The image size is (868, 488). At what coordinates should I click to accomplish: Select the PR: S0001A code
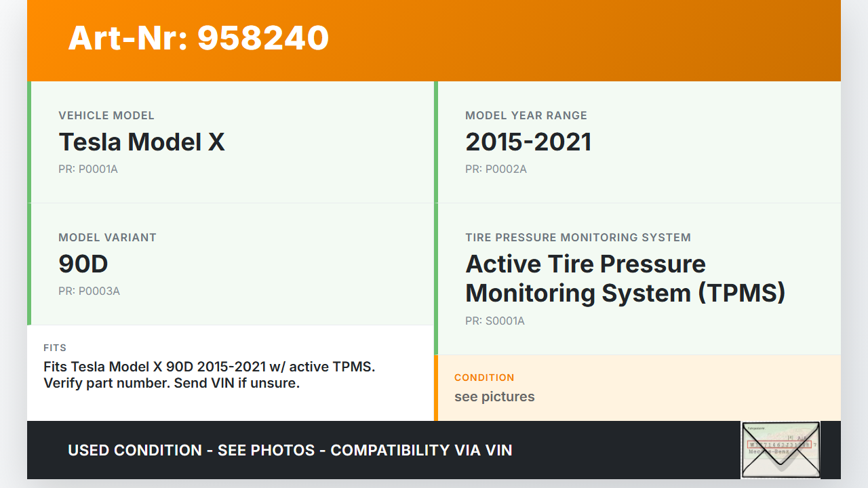tap(495, 321)
